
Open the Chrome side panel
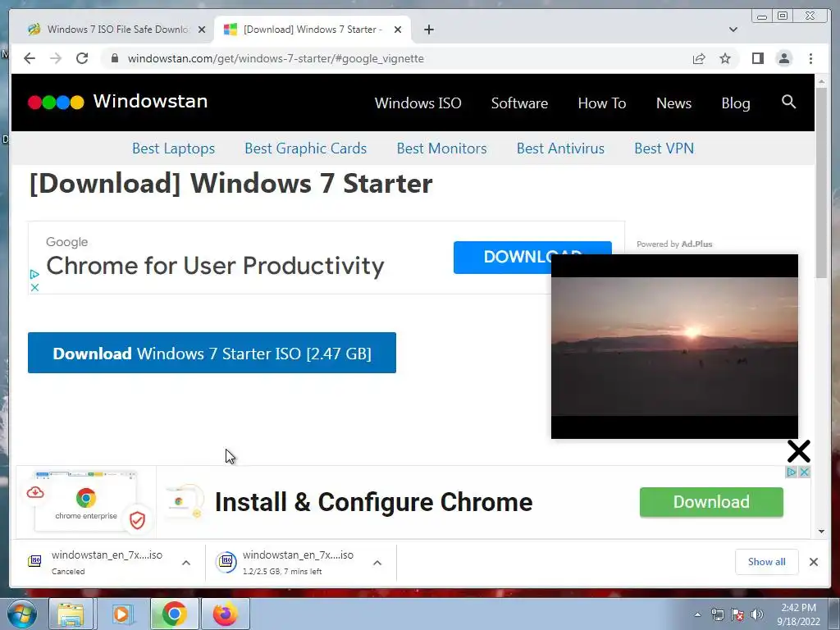coord(757,58)
